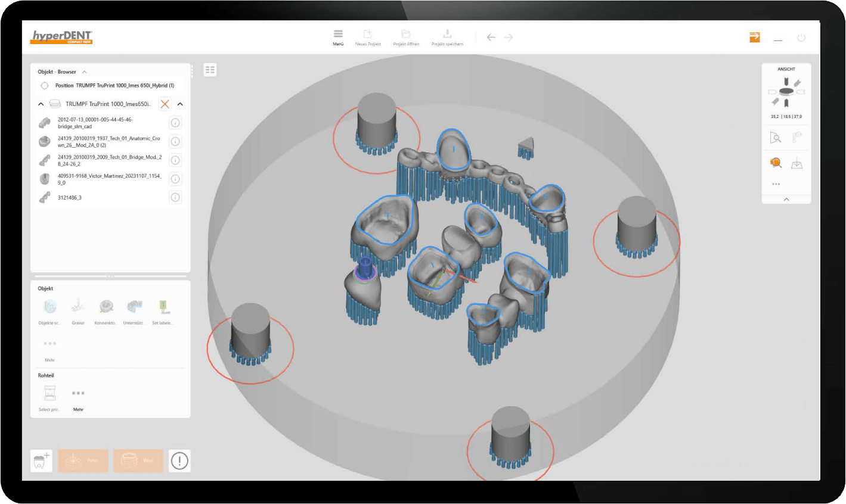Screen dimensions: 846x504
Task: Click the undo left arrow
Action: click(491, 38)
